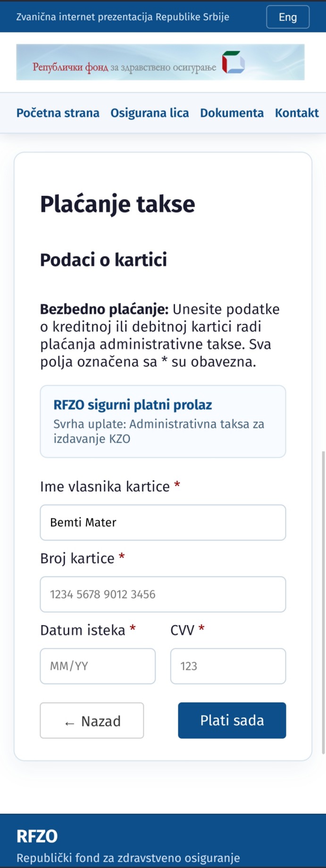Click the RFZO title in footer
326x868 pixels.
(x=37, y=836)
